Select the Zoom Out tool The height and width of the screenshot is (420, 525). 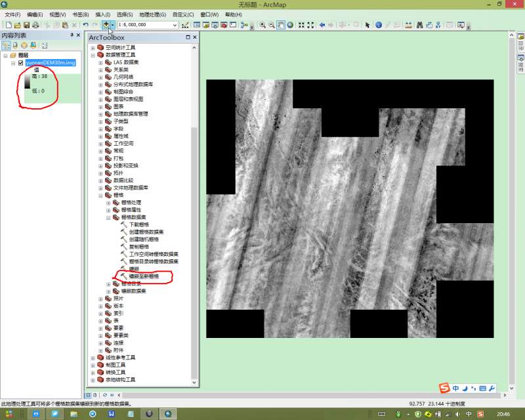pyautogui.click(x=272, y=25)
